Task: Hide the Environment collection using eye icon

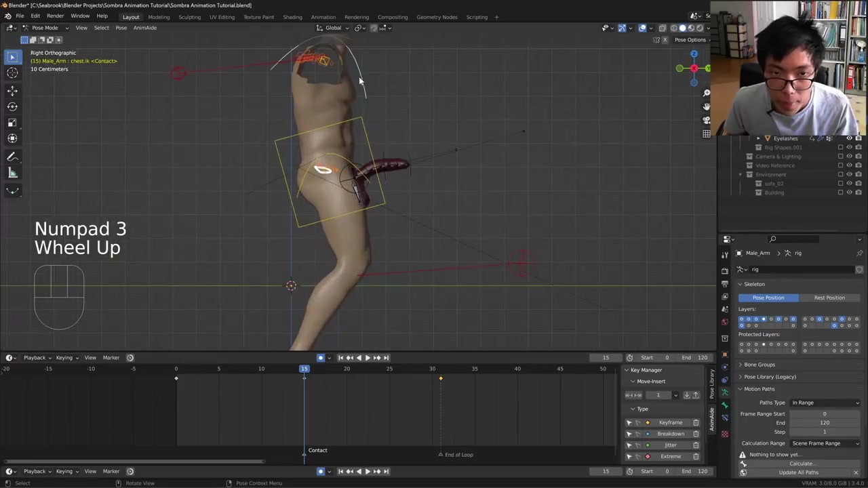Action: point(849,174)
